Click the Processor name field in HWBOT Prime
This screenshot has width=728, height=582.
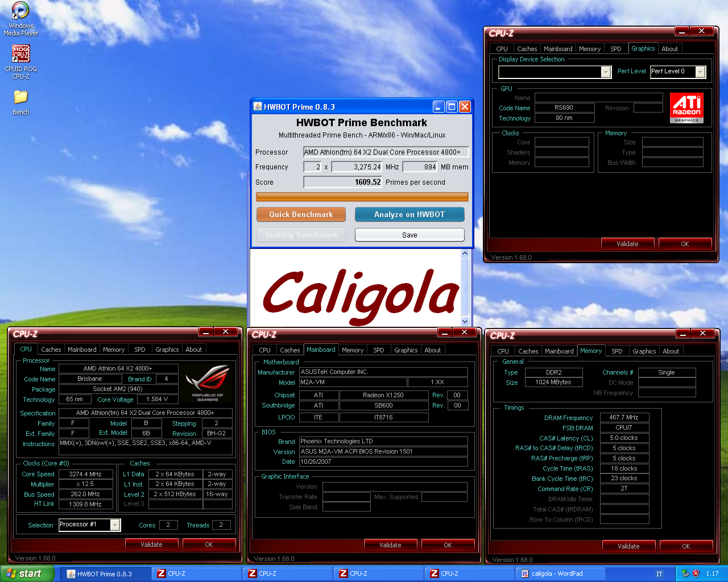click(x=386, y=152)
